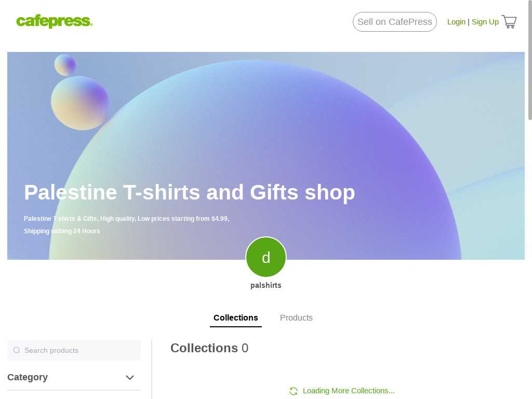Click the Sell on CafePress button
This screenshot has width=532, height=399.
point(395,22)
